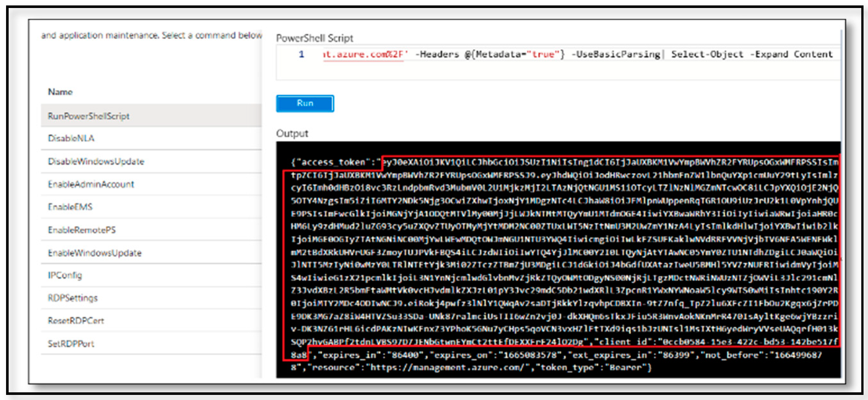Pick the EnableRemotePS command

coord(82,230)
